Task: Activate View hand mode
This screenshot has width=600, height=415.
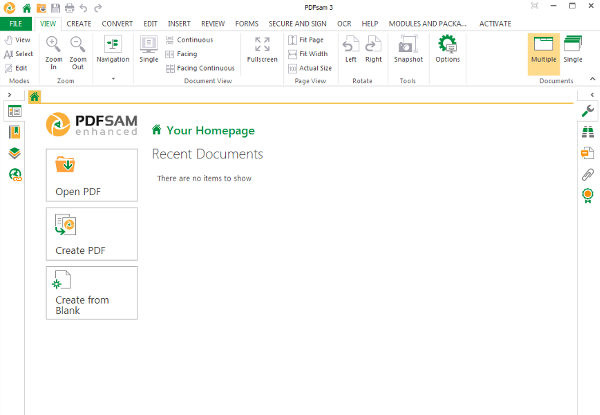Action: pyautogui.click(x=18, y=40)
